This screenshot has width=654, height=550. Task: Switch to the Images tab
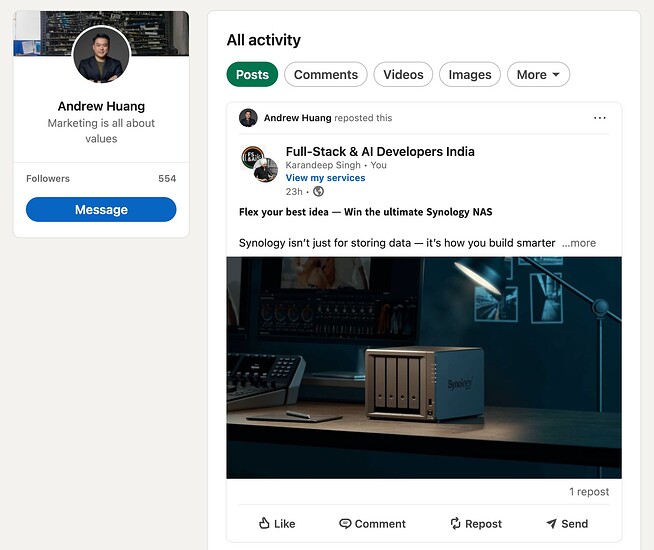tap(470, 75)
